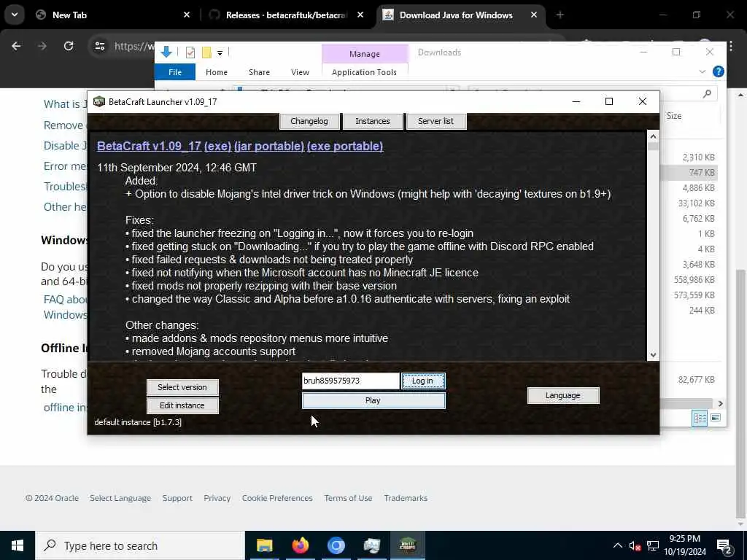Click the Privacy footer link
Image resolution: width=747 pixels, height=560 pixels.
click(217, 498)
